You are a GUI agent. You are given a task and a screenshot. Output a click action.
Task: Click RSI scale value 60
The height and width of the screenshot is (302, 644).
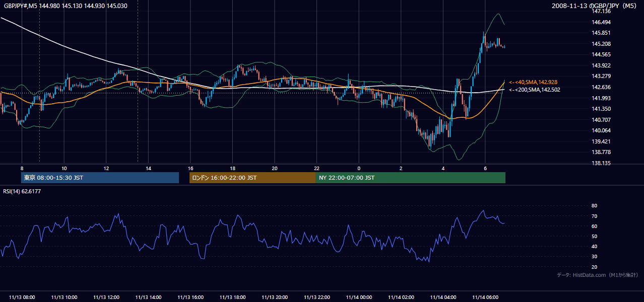point(594,226)
